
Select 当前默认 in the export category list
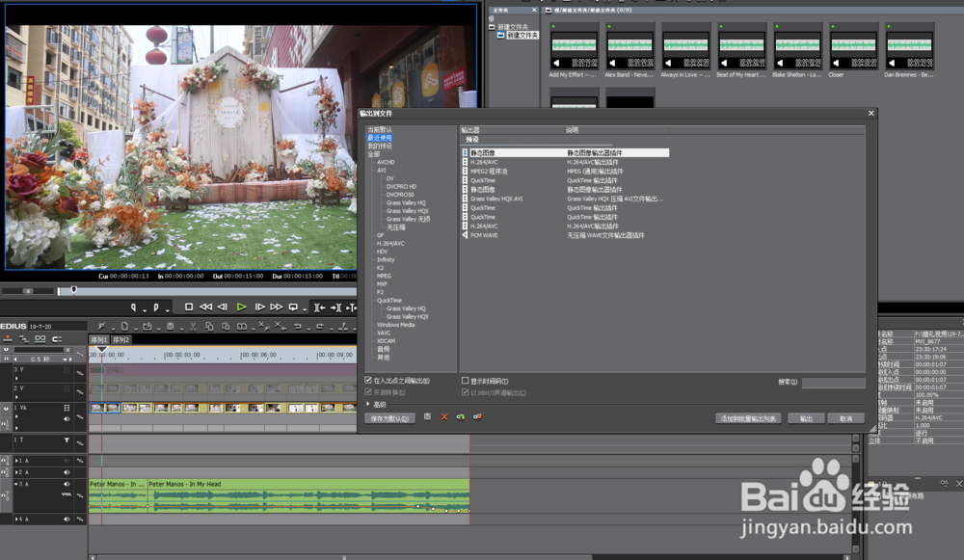(379, 130)
